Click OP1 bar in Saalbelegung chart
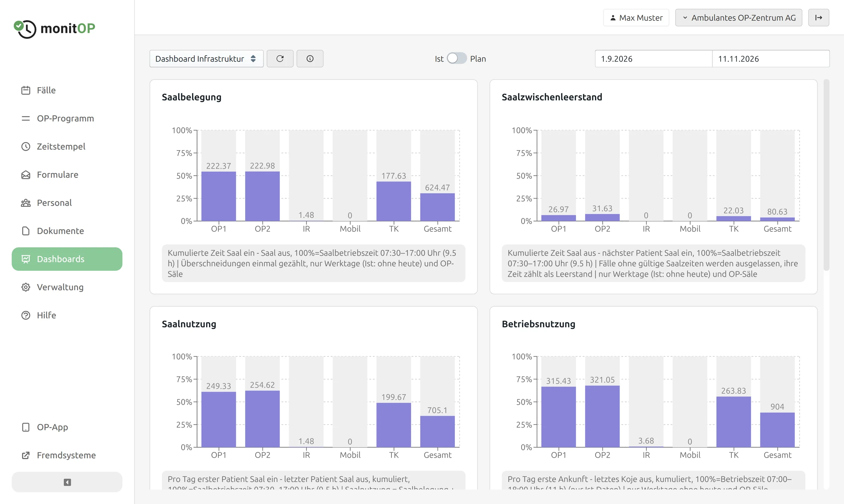 point(219,197)
